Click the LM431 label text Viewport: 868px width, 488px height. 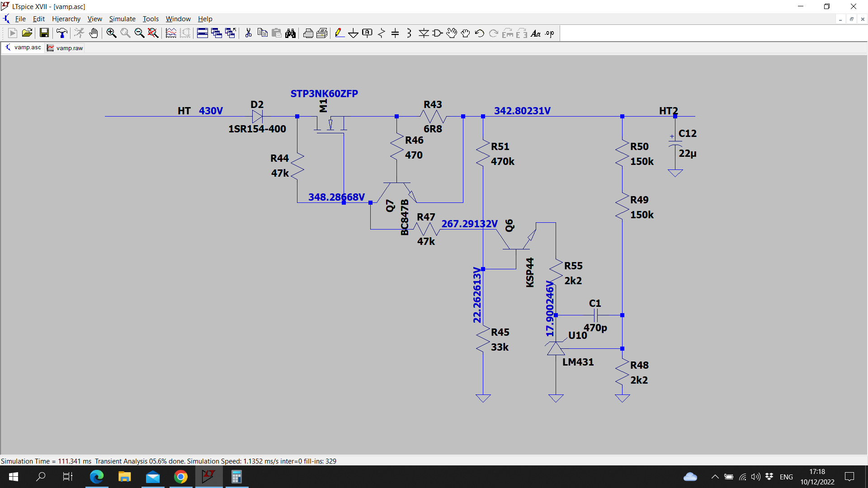tap(578, 362)
